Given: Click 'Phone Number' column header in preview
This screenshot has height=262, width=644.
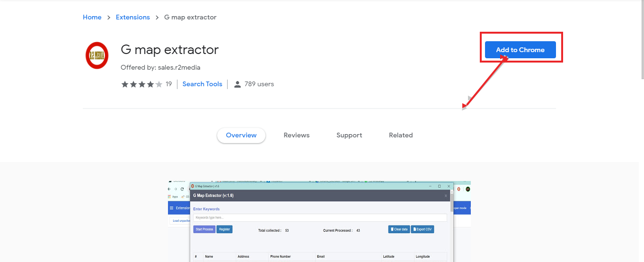Looking at the screenshot, I should click(x=281, y=256).
